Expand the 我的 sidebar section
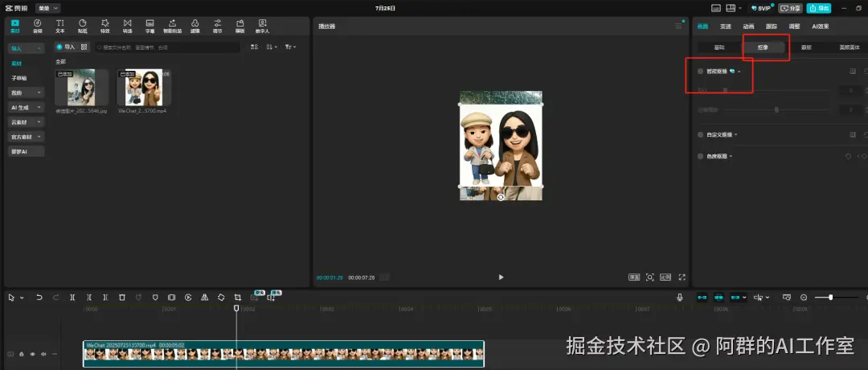The width and height of the screenshot is (868, 370). [26, 92]
